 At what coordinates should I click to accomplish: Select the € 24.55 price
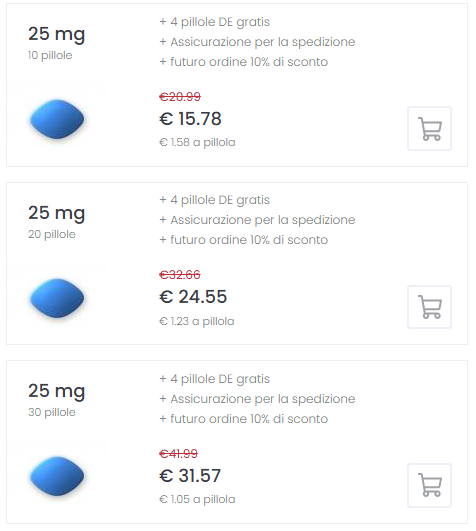point(193,297)
